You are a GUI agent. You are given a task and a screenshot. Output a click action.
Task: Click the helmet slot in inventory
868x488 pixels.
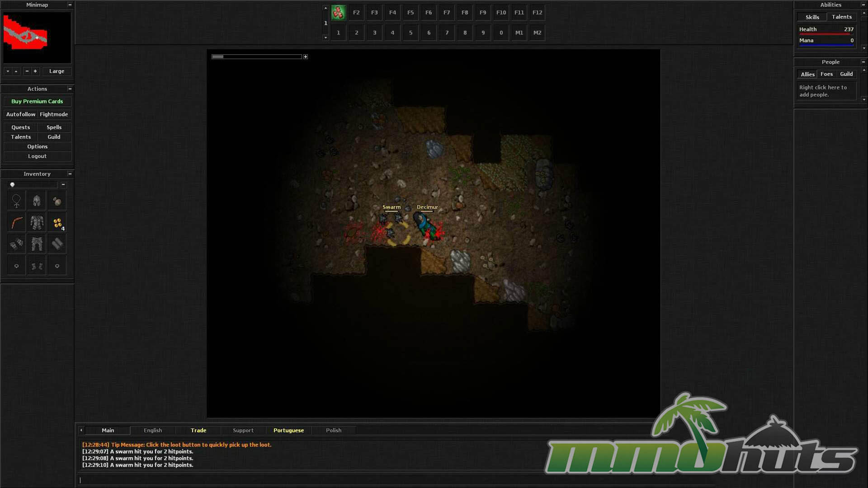[x=37, y=201]
